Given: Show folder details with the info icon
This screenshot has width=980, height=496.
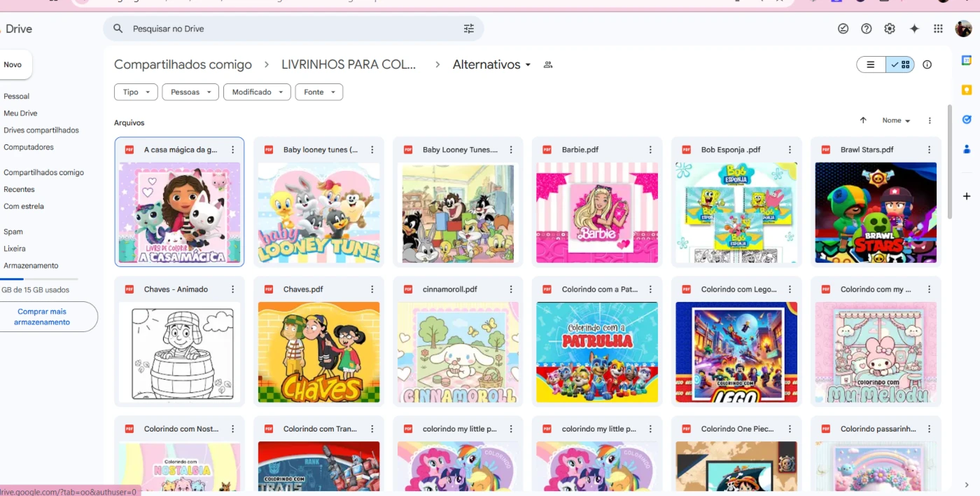Looking at the screenshot, I should tap(927, 64).
